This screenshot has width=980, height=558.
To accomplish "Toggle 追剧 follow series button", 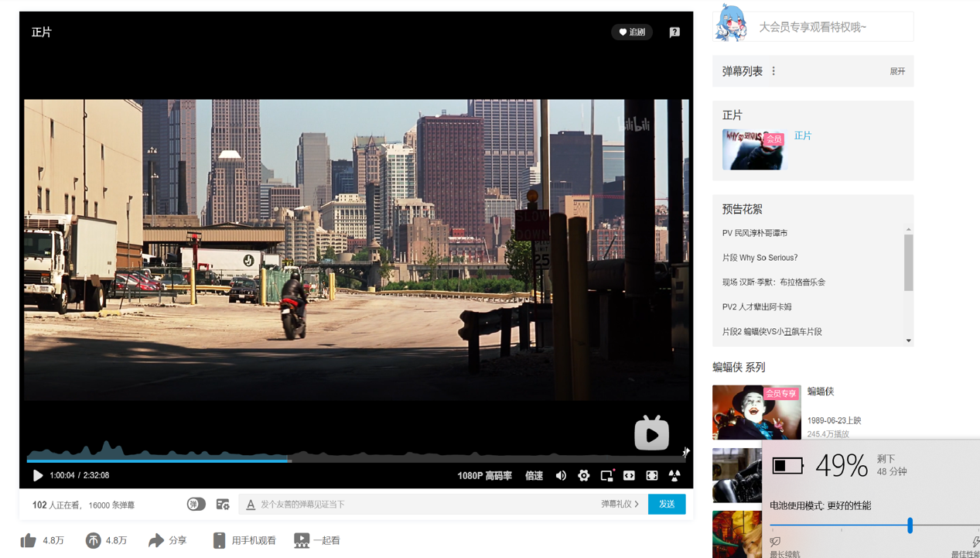I will 632,32.
